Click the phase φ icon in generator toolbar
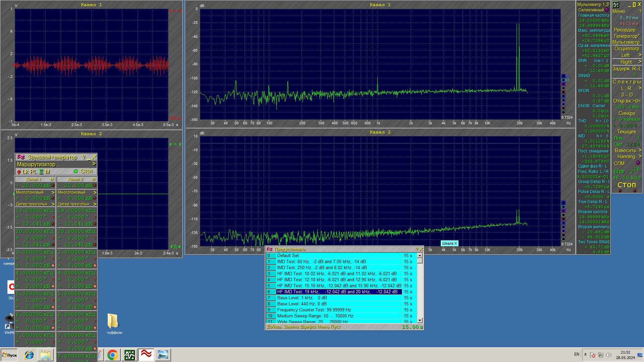Screen dimensions: 644x362 tap(19, 172)
